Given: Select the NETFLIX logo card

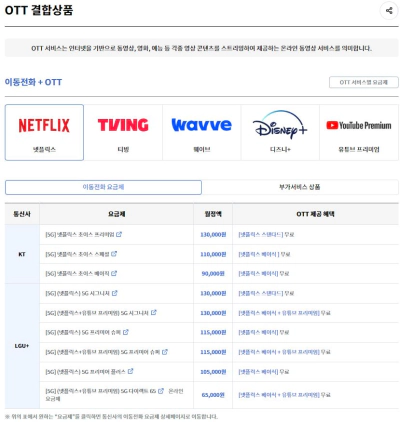Looking at the screenshot, I should click(x=44, y=132).
